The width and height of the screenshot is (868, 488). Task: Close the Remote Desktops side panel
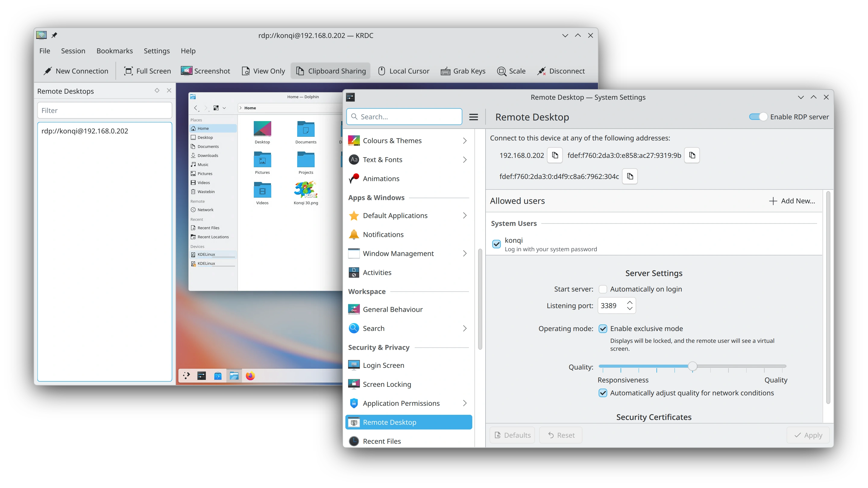(169, 90)
